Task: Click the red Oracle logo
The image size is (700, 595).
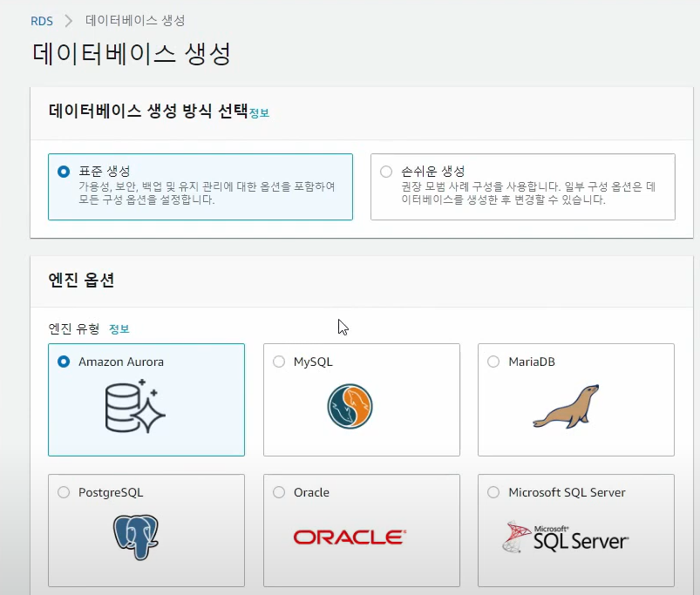Action: pos(350,537)
